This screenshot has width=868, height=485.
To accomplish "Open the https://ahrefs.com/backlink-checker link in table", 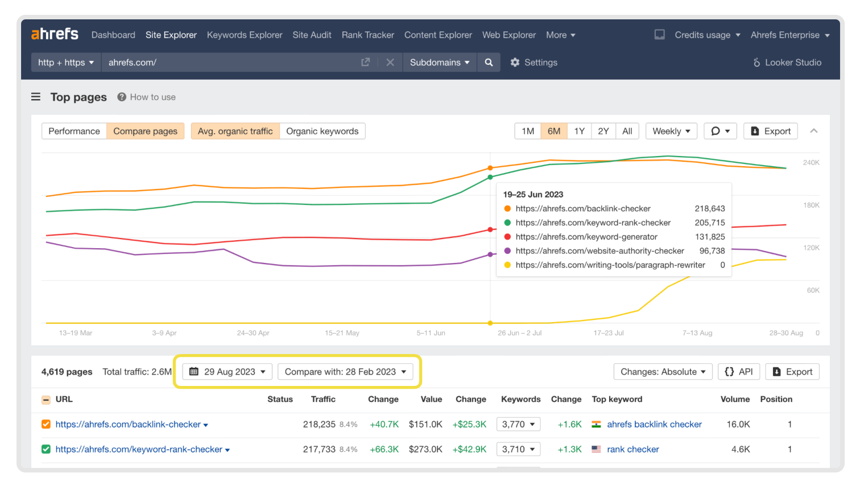I will click(128, 424).
